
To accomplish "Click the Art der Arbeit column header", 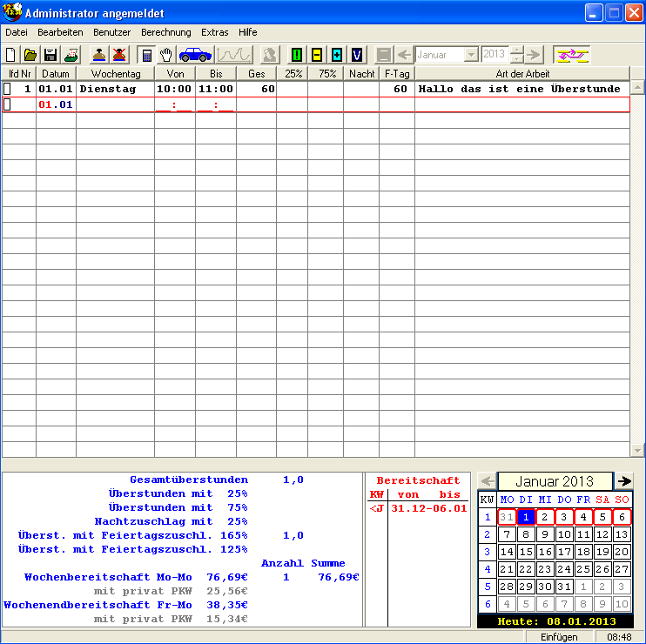I will point(522,74).
